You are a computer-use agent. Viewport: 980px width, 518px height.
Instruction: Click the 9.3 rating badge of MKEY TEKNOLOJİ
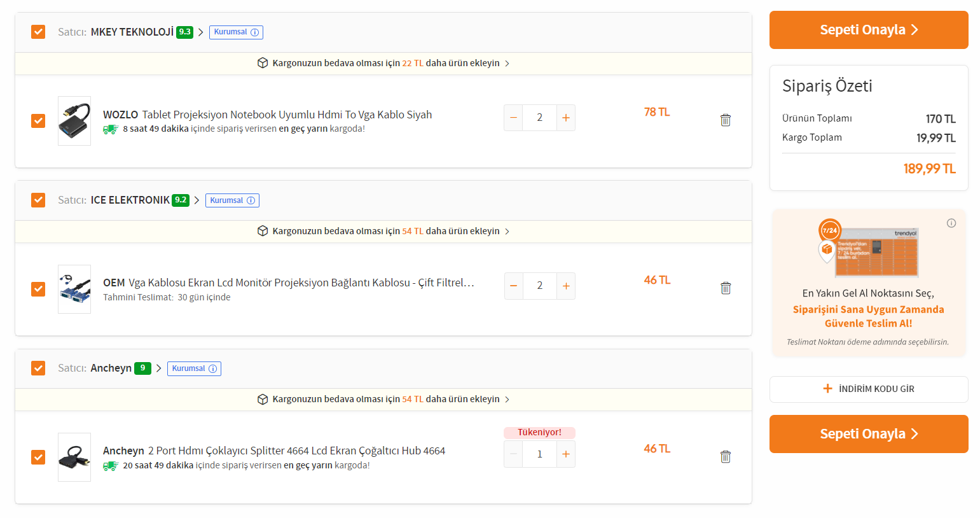[184, 32]
